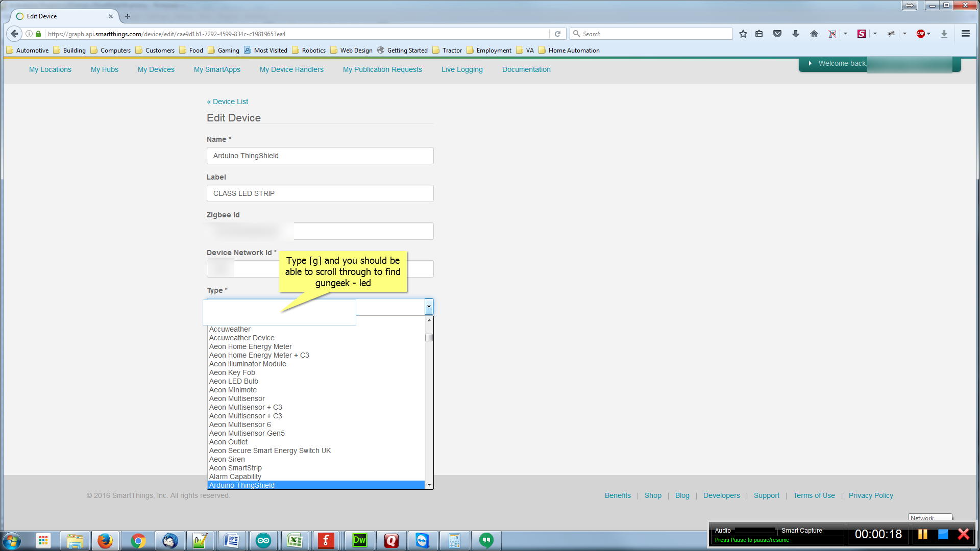Click the browser back arrow button
980x551 pixels.
click(x=14, y=34)
